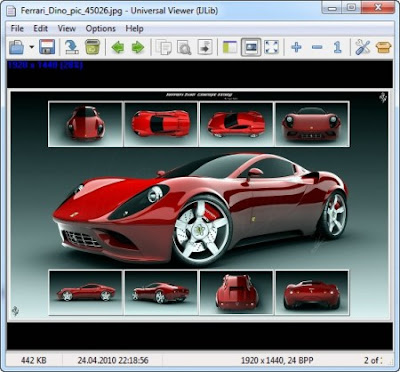400x372 pixels.
Task: Open settings with wrench and screwdriver icon
Action: [x=363, y=47]
